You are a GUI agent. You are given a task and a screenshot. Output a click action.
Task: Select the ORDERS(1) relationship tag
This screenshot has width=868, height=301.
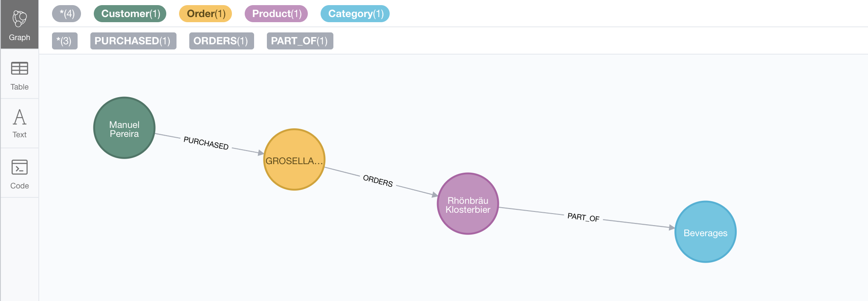tap(222, 41)
